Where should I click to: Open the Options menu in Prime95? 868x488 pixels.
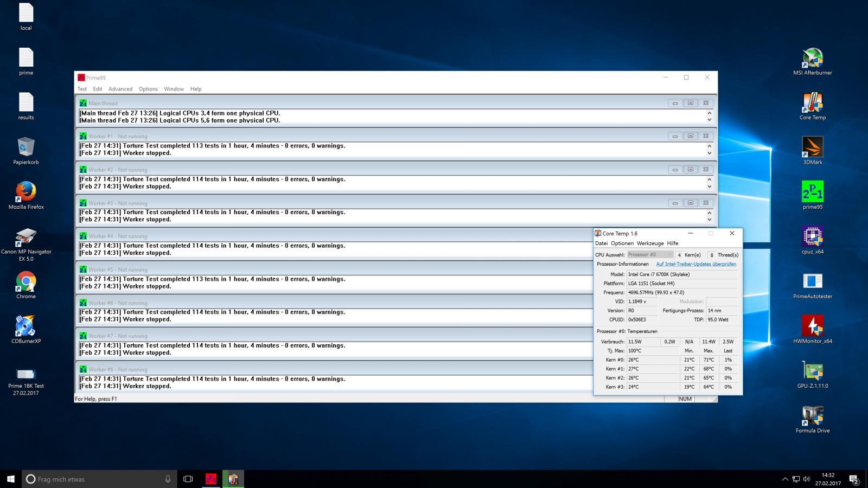(x=148, y=89)
